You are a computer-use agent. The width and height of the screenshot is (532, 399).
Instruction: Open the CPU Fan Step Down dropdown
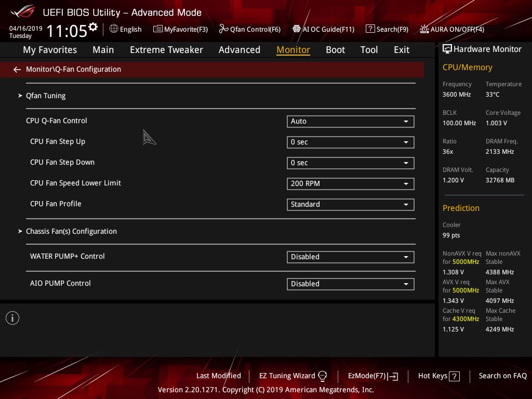(x=351, y=163)
